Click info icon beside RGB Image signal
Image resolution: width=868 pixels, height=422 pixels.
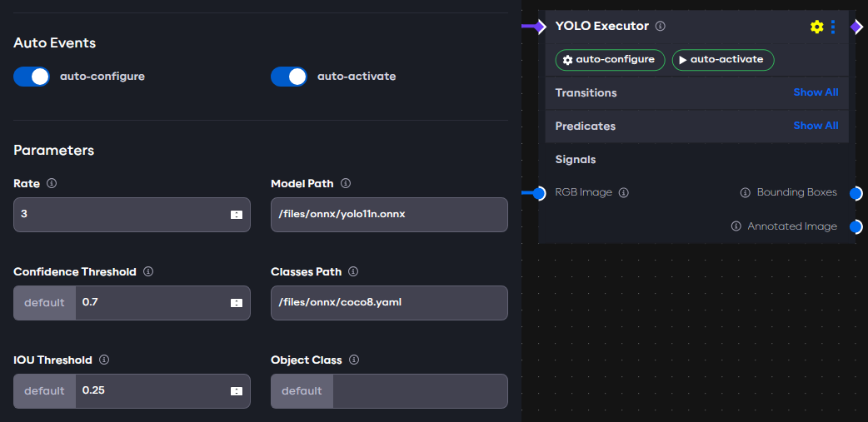coord(624,192)
